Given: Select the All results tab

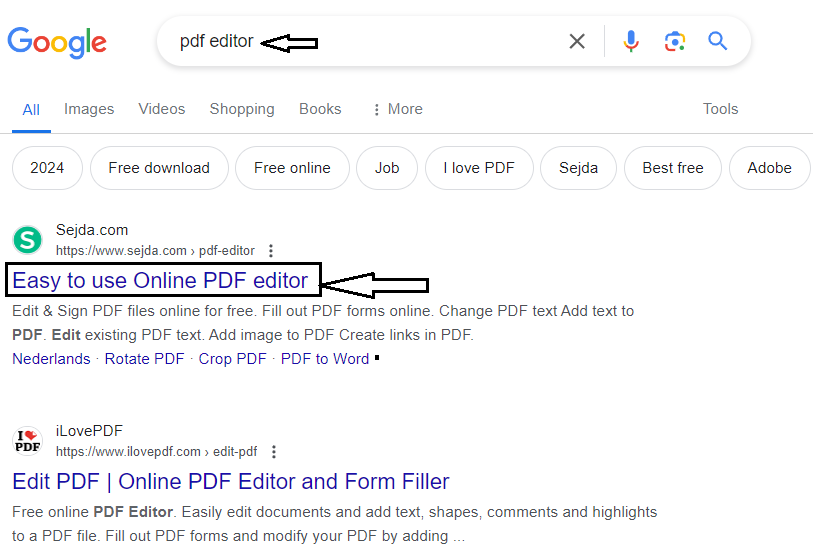Looking at the screenshot, I should click(31, 109).
